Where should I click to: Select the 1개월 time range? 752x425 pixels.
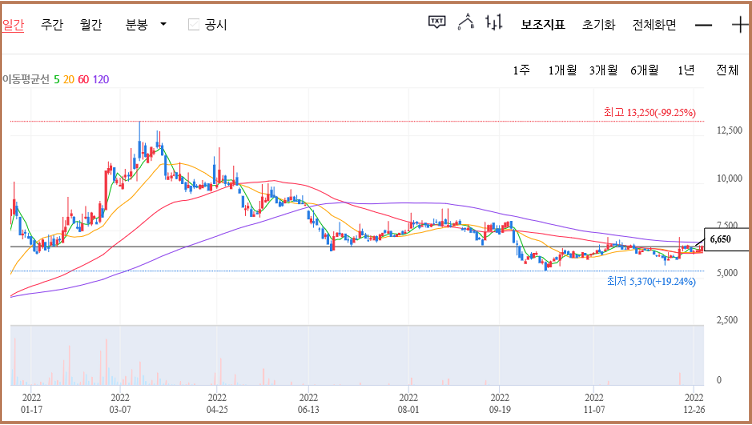point(562,70)
